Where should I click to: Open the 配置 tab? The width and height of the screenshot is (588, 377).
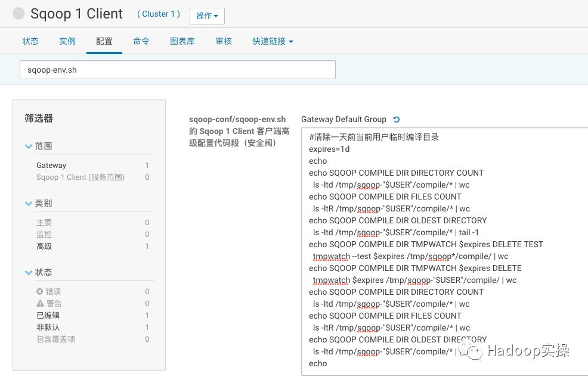[x=104, y=41]
